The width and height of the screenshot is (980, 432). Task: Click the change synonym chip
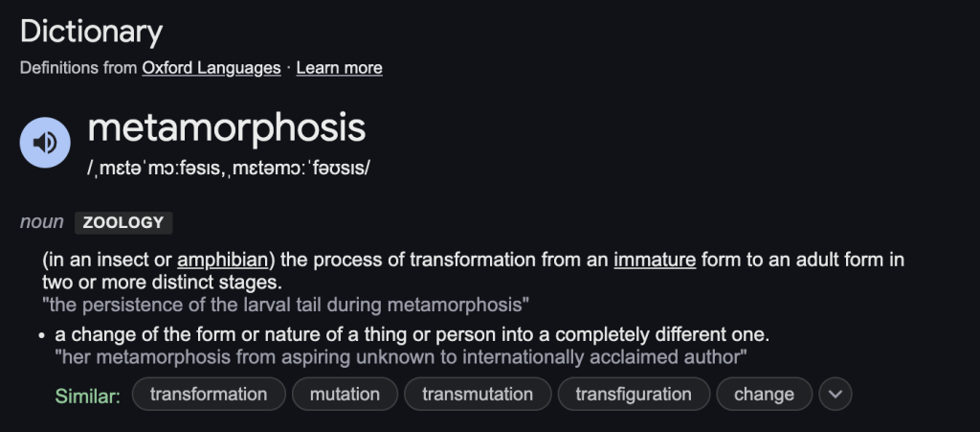764,394
